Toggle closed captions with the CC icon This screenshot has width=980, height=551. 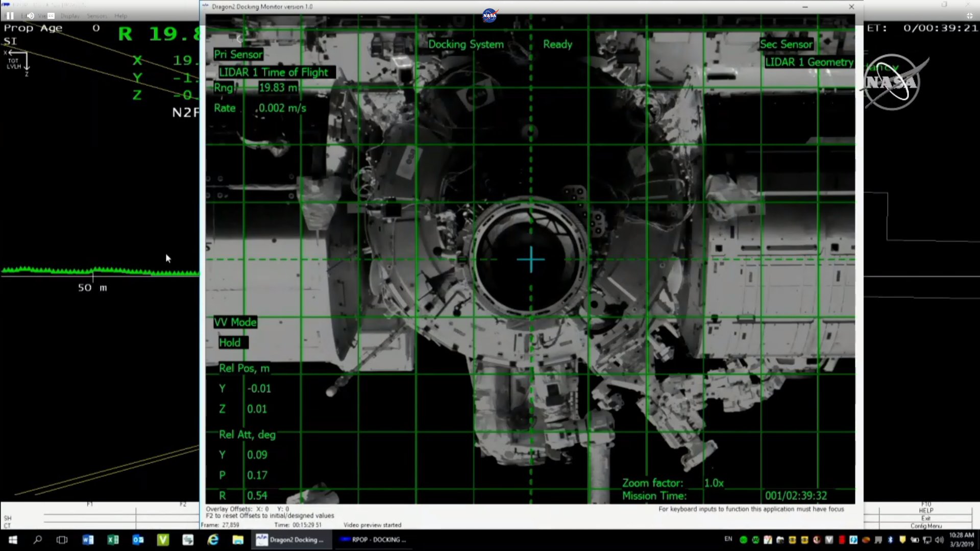[x=51, y=16]
